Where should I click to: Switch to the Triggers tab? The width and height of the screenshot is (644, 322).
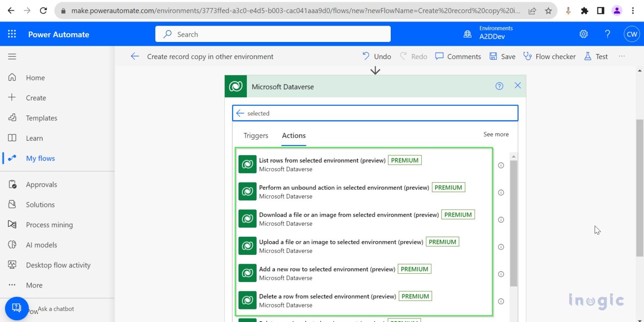[x=256, y=136]
